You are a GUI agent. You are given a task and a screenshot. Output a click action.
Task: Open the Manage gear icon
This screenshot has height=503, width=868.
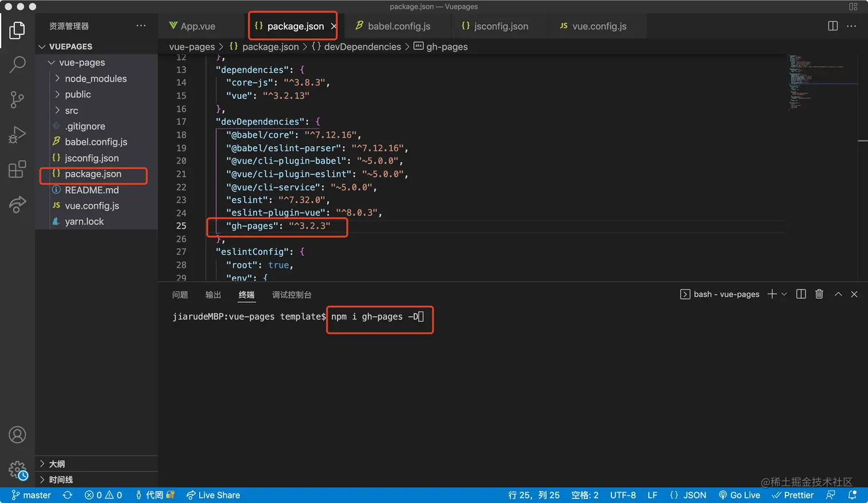[x=17, y=470]
